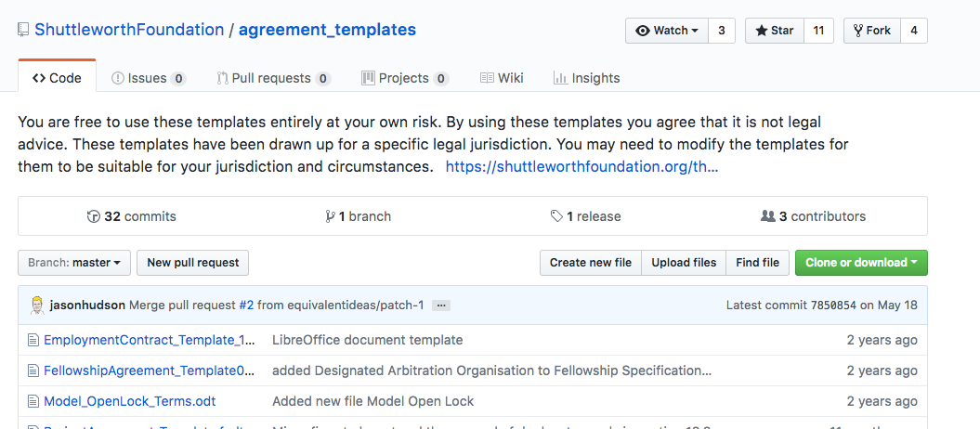Open 'added Designated Arbitration Organisation' commit message
The image size is (980, 429).
492,370
